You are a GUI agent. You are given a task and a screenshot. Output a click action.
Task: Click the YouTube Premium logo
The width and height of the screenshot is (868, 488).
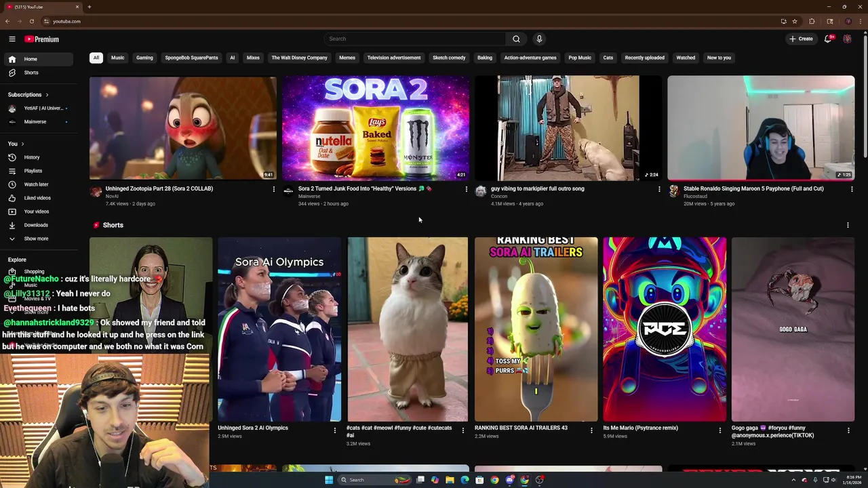pyautogui.click(x=42, y=39)
